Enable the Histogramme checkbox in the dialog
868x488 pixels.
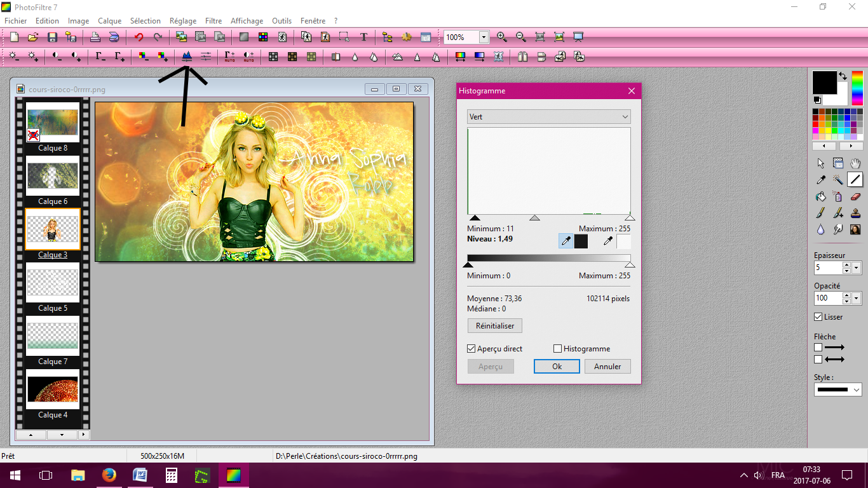[558, 349]
